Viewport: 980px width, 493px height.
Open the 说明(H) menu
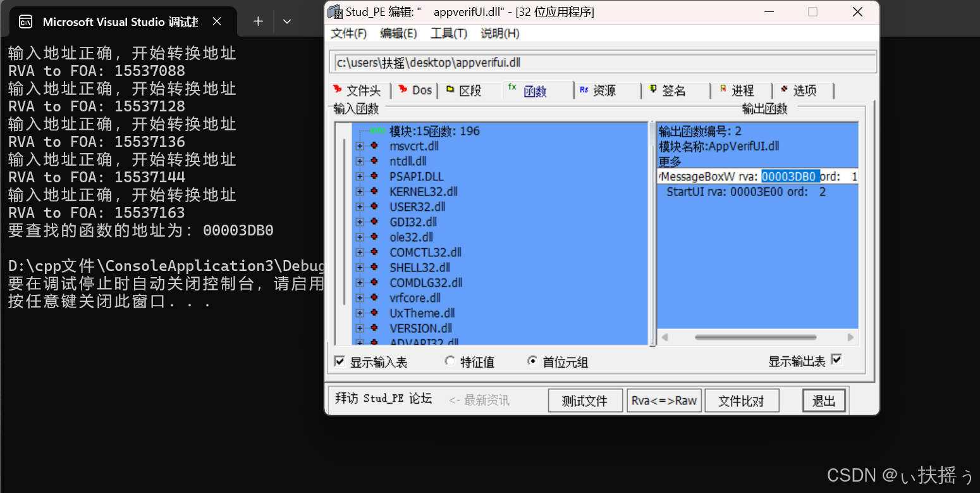(500, 34)
